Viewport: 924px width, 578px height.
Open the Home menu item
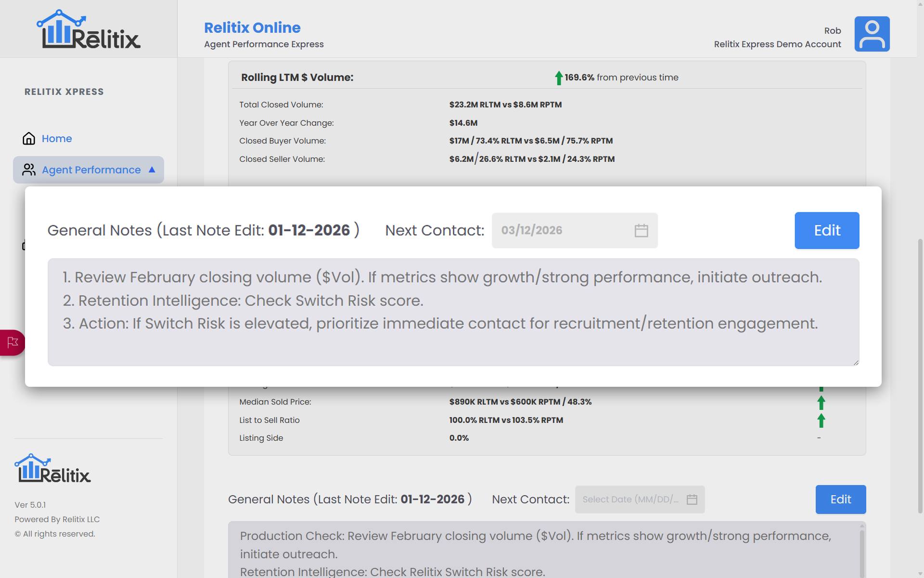point(57,139)
